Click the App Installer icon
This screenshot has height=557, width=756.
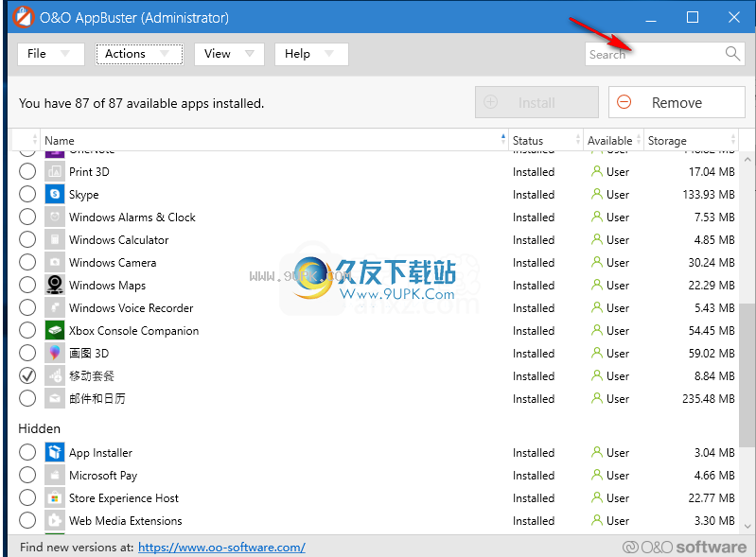pyautogui.click(x=55, y=452)
